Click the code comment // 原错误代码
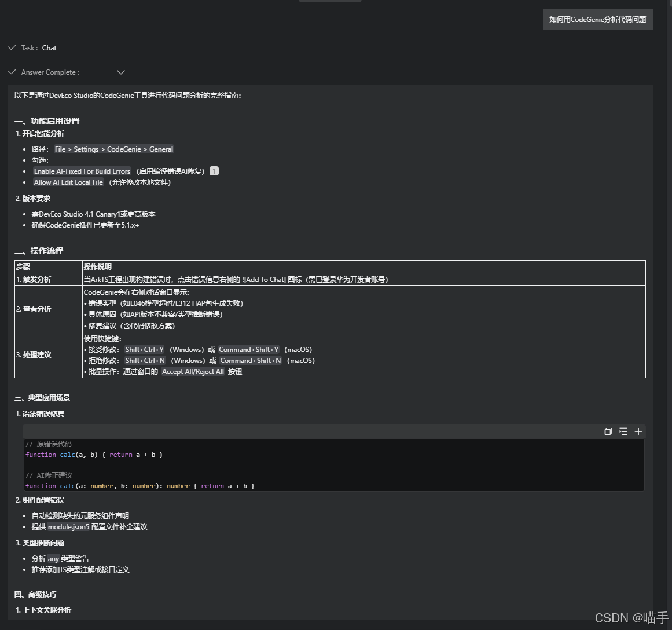672x630 pixels. [x=49, y=444]
